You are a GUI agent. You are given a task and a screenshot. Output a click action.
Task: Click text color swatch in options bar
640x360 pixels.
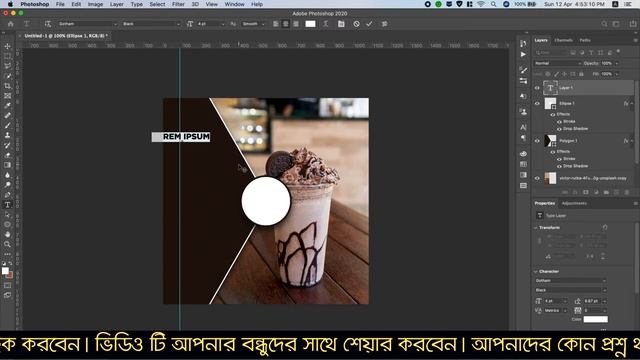[311, 24]
